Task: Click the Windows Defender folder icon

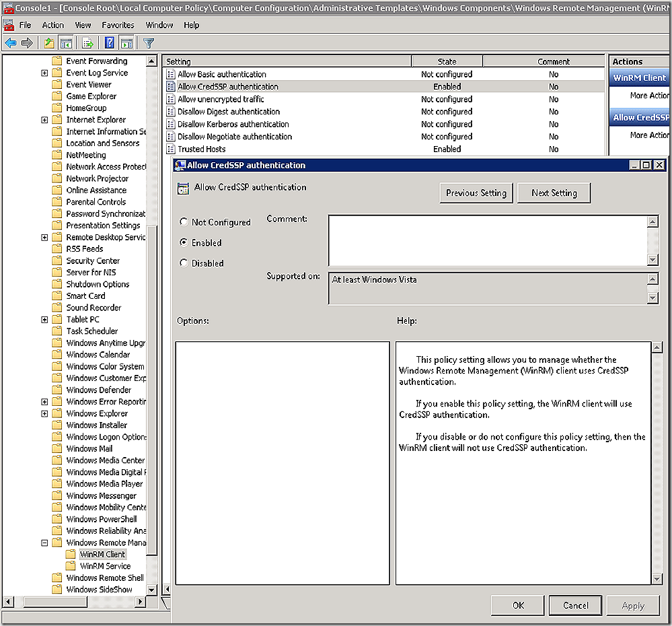Action: 57,390
